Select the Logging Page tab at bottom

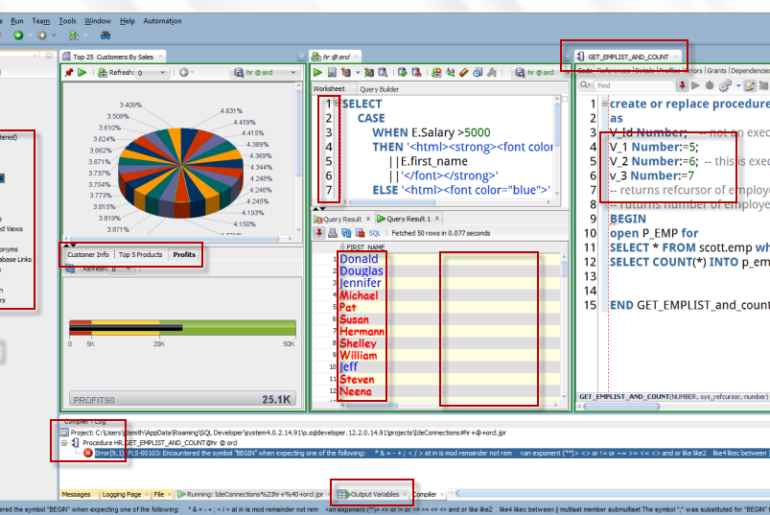point(124,494)
